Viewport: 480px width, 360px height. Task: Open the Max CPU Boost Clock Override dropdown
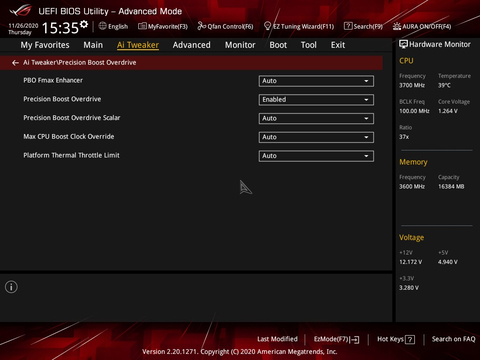[x=316, y=137]
